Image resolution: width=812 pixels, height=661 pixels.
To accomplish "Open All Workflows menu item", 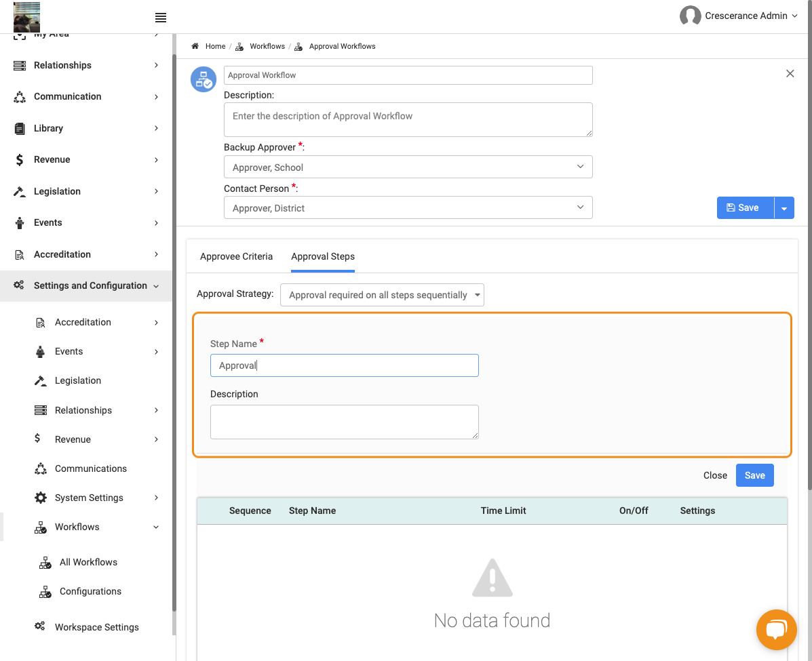I will 88,563.
